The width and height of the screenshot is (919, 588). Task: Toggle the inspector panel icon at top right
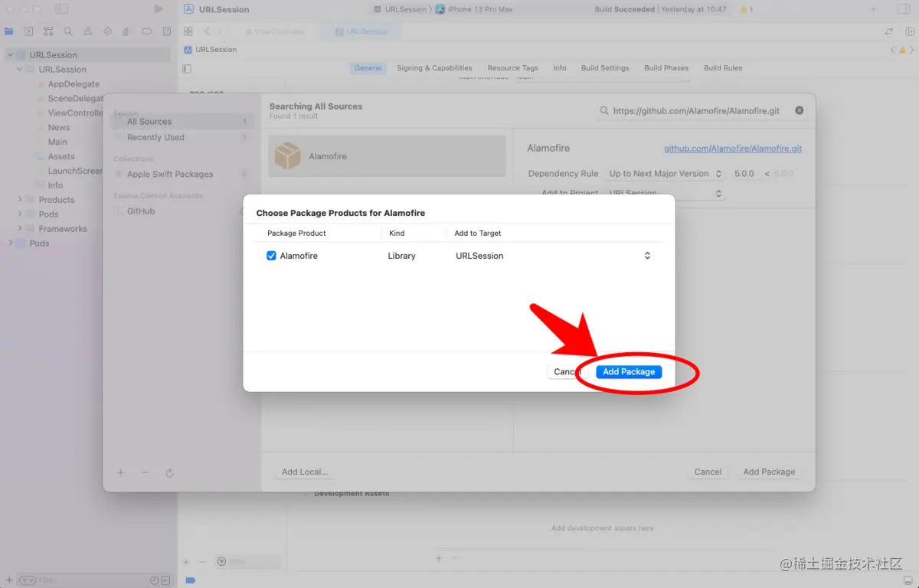click(x=903, y=9)
